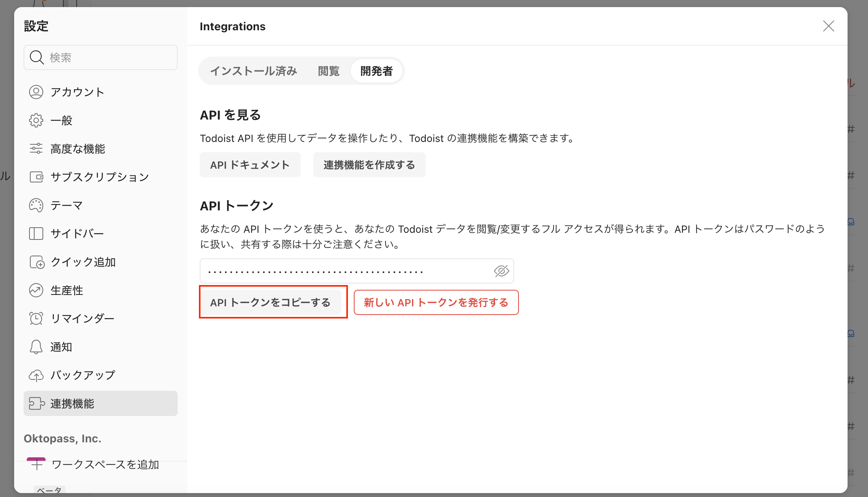Select the バックアップ cloud icon

pos(36,375)
